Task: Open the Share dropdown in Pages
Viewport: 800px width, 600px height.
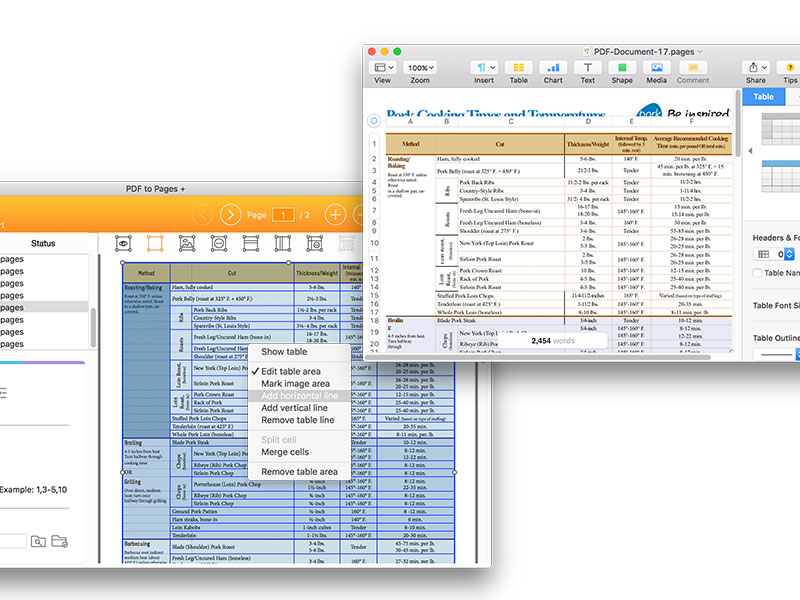Action: point(756,67)
